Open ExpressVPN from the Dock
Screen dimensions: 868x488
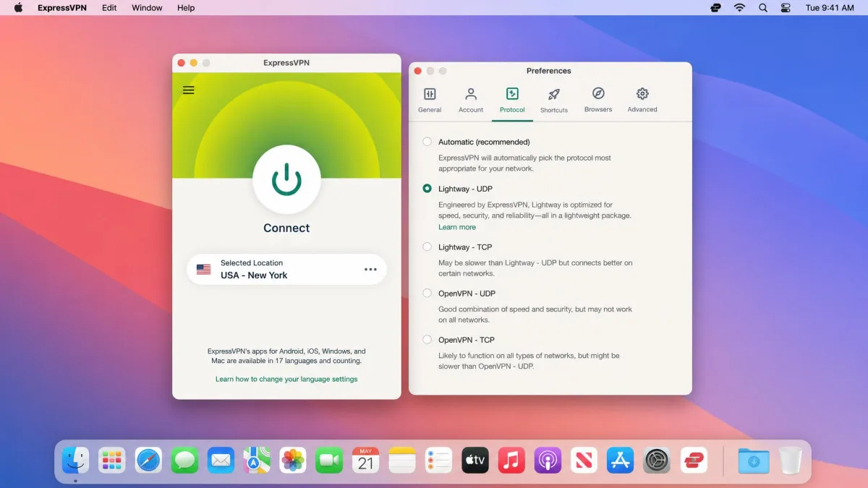pos(694,461)
